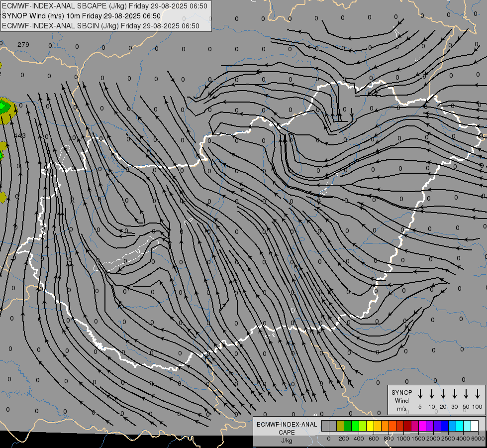
Task: Pick the dark green CAPE swatch
Action: click(348, 426)
